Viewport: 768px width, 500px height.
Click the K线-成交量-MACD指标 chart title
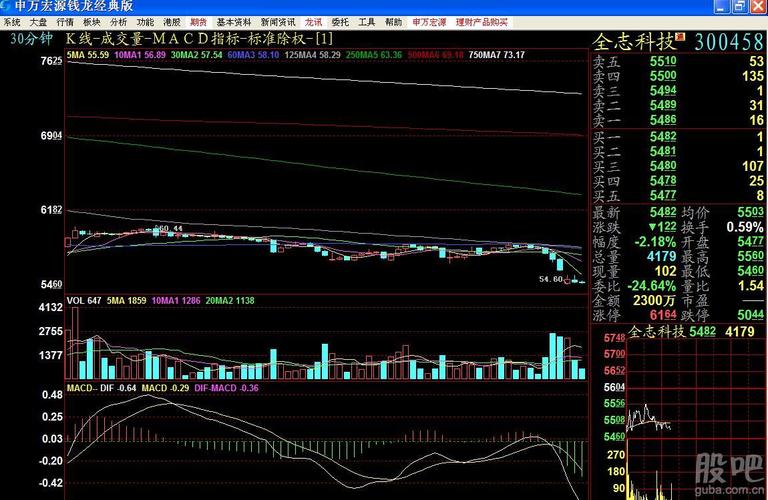[200, 39]
